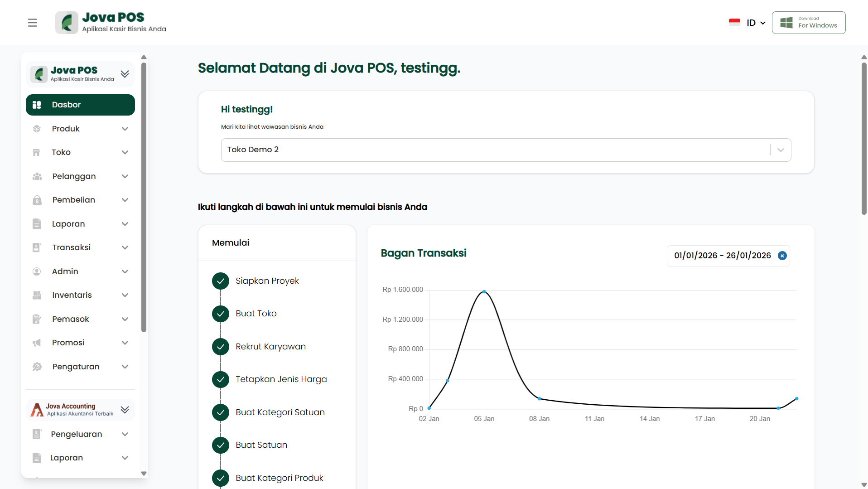Toggle the Rekrut Karyawan step checkmark

[x=221, y=347]
